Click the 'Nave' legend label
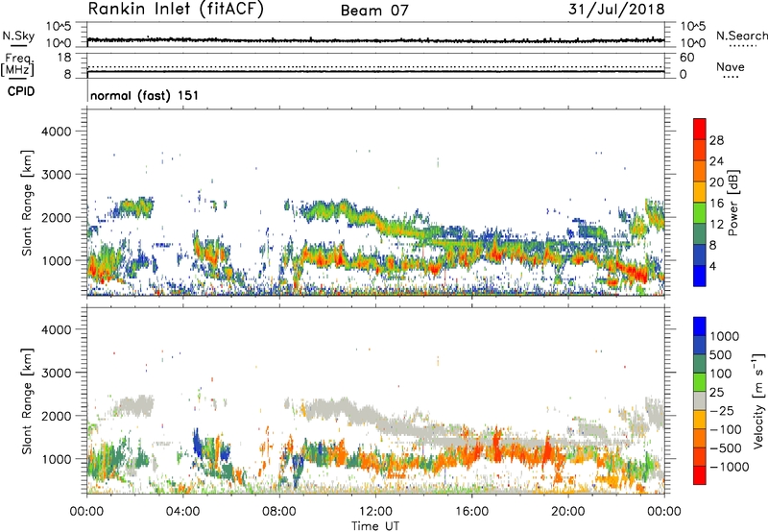Screen dimensions: 768x532 [x=731, y=67]
